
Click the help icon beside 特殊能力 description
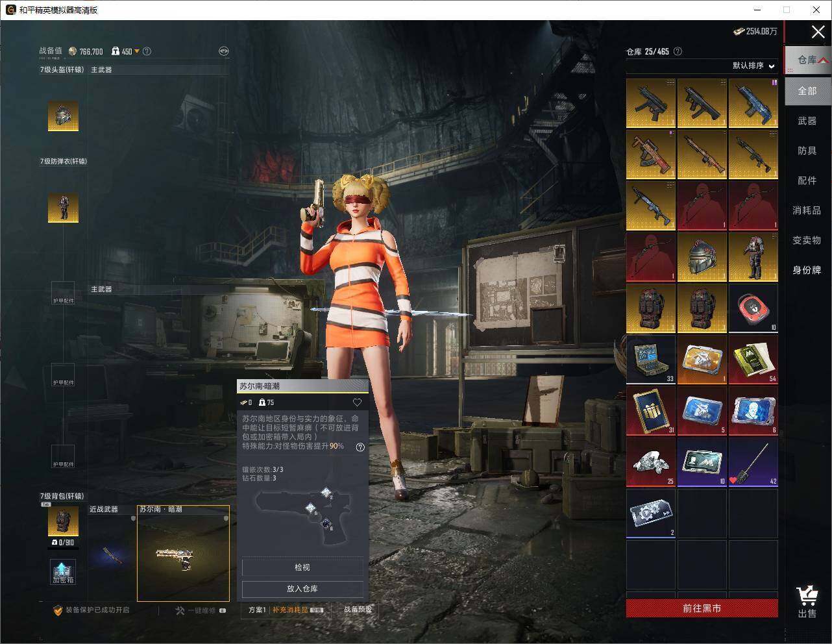(360, 447)
